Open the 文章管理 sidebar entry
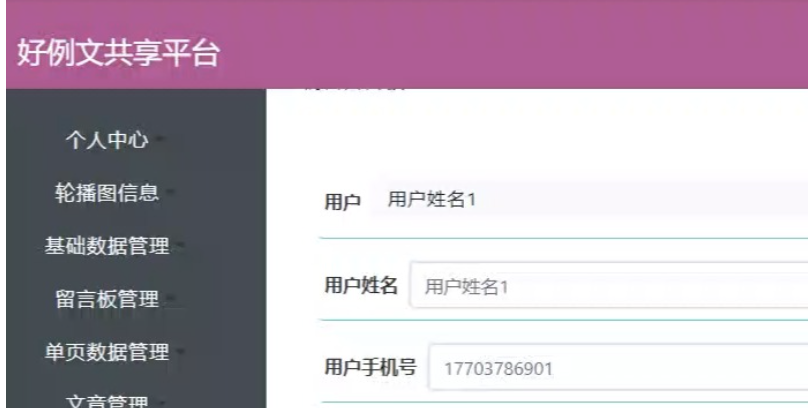Viewport: 808px width, 408px height. coord(107,401)
